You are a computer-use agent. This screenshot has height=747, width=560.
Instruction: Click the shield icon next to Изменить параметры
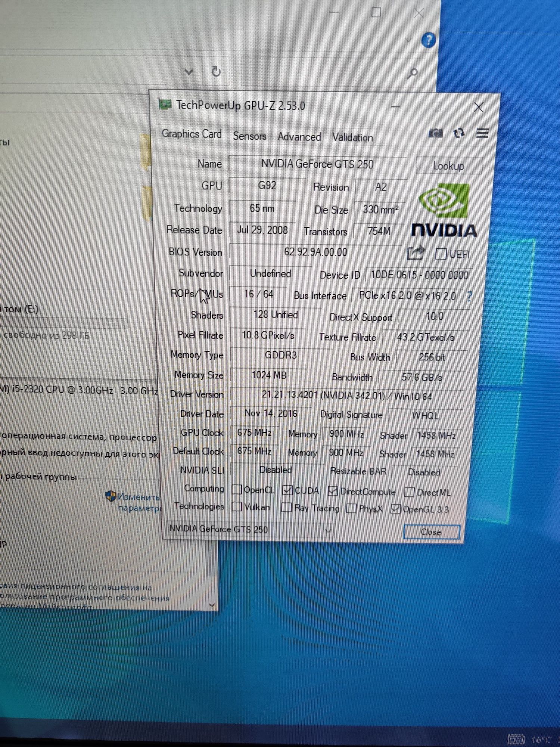111,496
